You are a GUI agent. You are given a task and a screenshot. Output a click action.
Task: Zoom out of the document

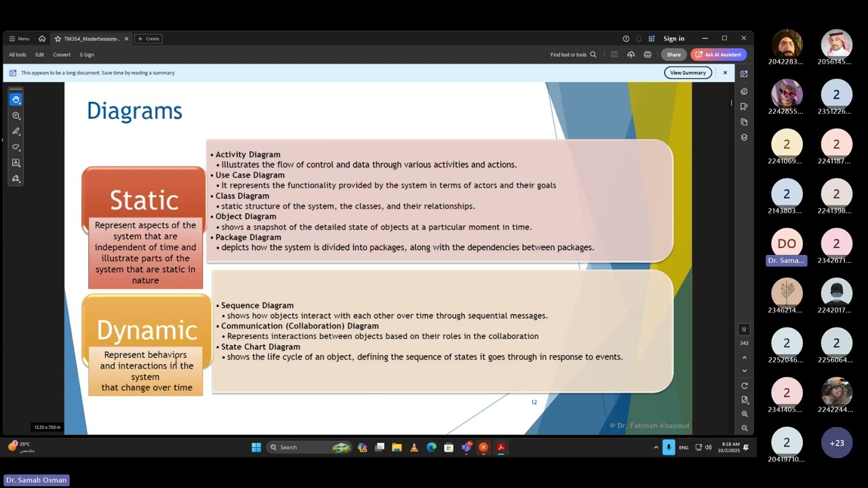744,428
